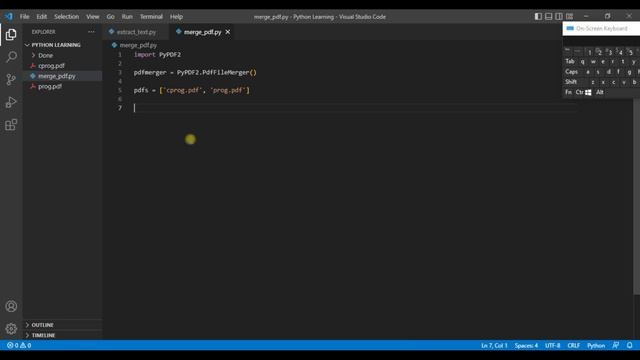Image resolution: width=640 pixels, height=360 pixels.
Task: Close the merge_pdf.py editor tab
Action: click(228, 32)
